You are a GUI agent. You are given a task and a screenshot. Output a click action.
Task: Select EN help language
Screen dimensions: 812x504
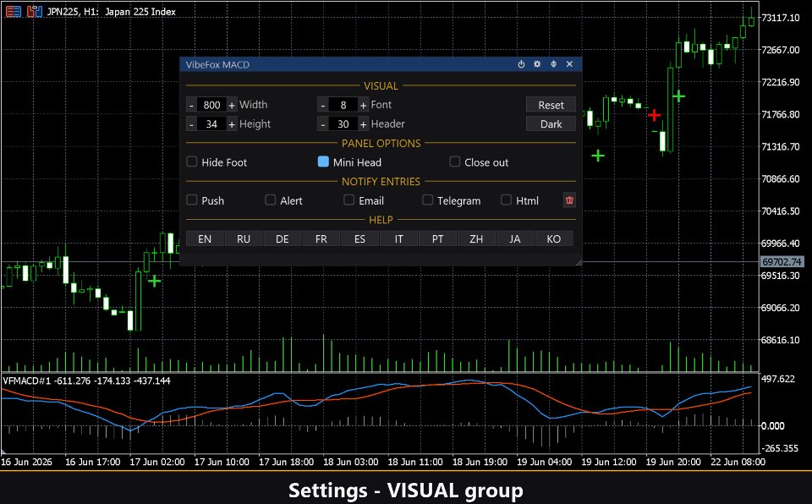205,238
